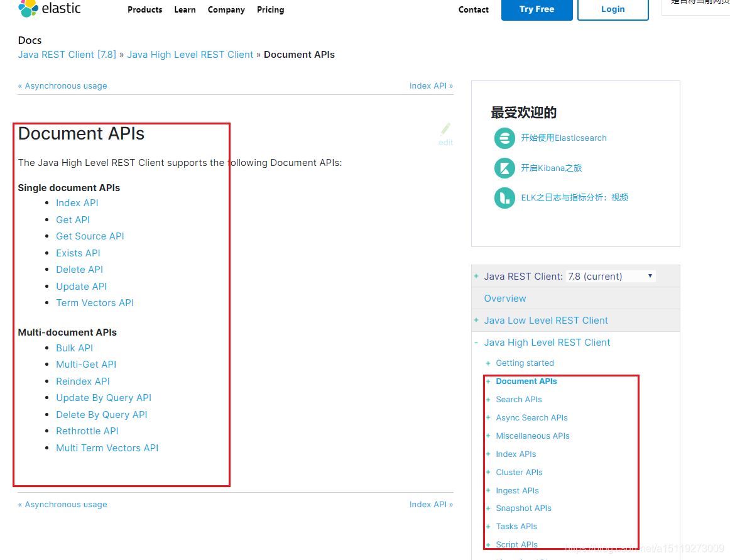Expand Java Low Level REST Client section
The width and height of the screenshot is (730, 560).
[x=476, y=320]
